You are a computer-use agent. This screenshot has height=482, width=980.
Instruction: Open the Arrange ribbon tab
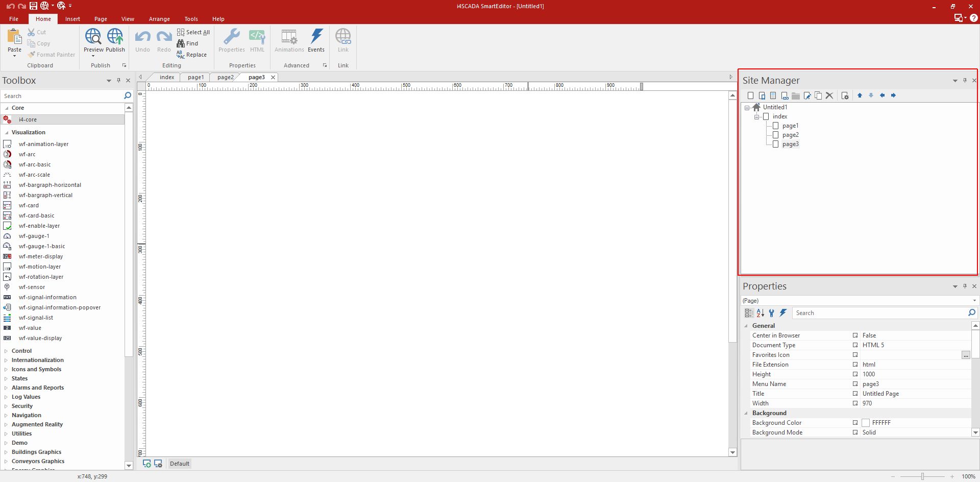159,19
